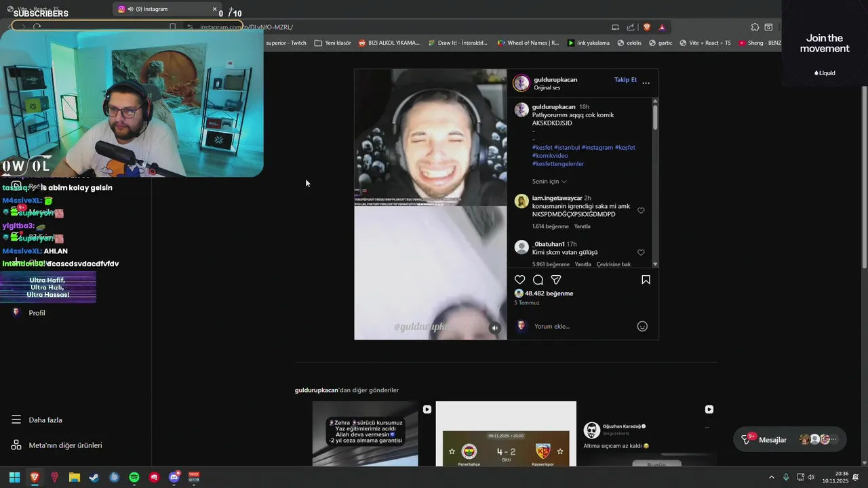This screenshot has width=868, height=488.
Task: Open the comment bubble icon under the post
Action: 538,280
